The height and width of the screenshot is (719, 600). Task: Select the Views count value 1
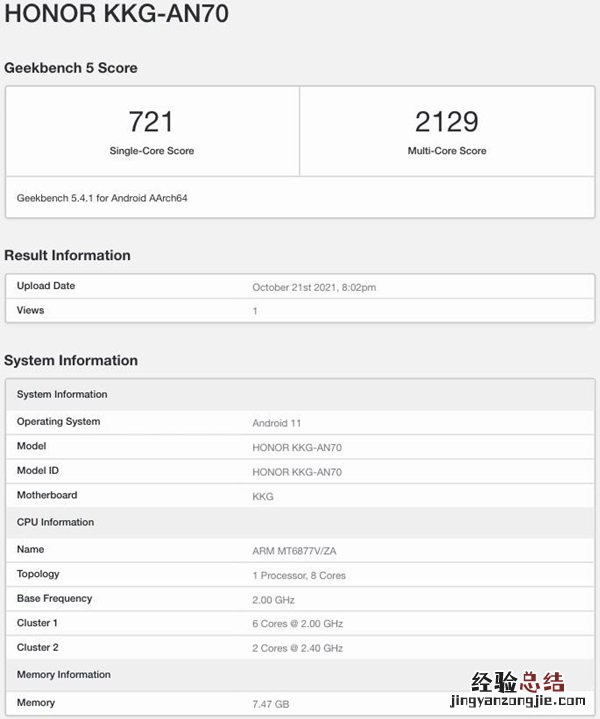[x=255, y=311]
